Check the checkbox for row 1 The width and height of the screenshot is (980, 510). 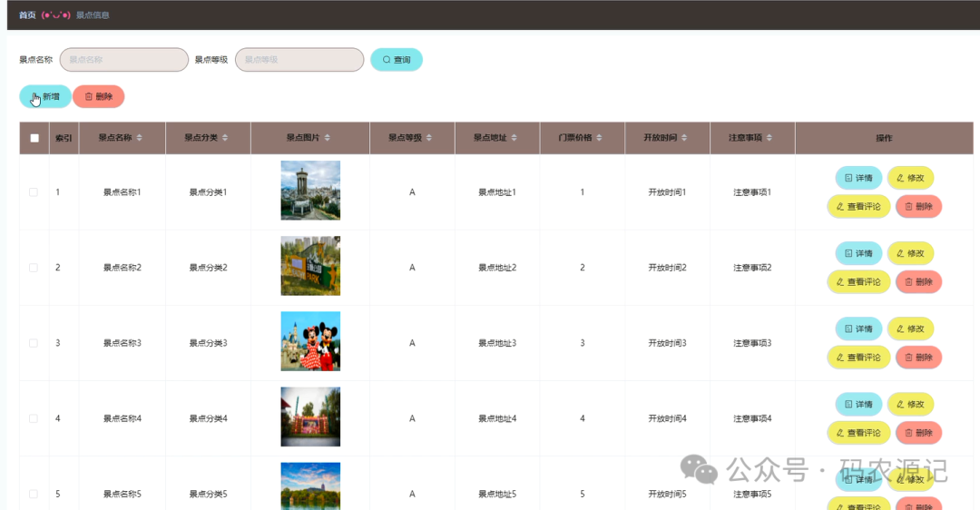click(34, 192)
